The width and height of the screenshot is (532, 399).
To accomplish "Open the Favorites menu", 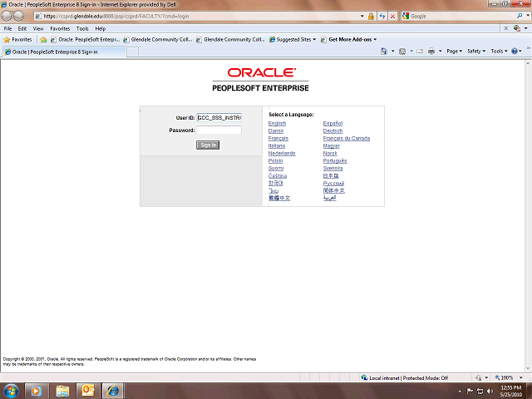I will 60,28.
